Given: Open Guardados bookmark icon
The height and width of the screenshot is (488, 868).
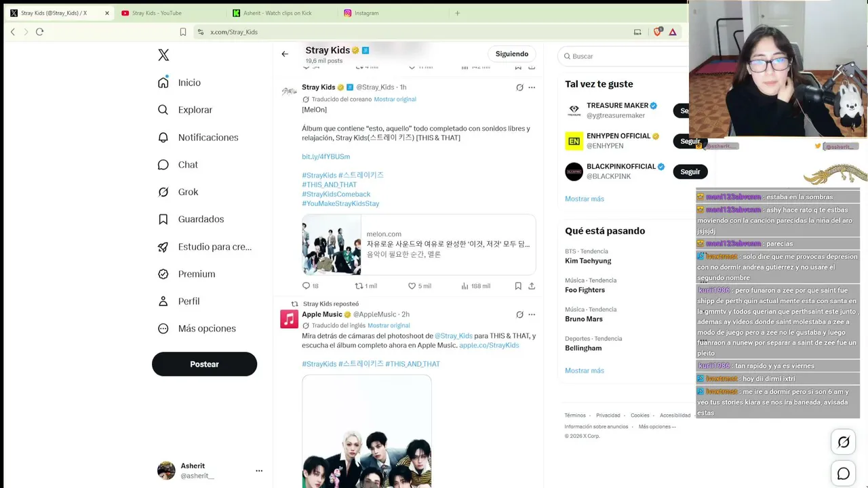Looking at the screenshot, I should pyautogui.click(x=163, y=219).
